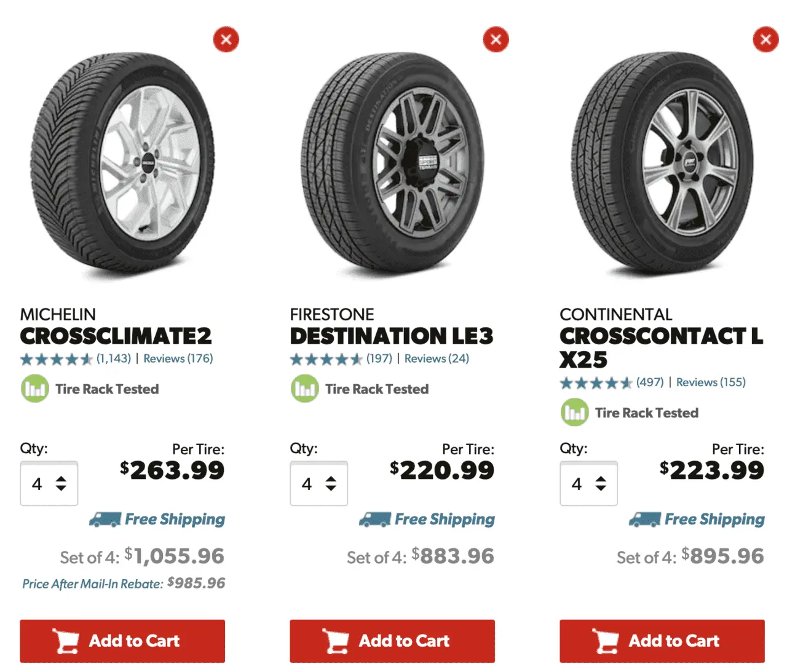787x672 pixels.
Task: Add Firestone Destination LE3 to cart
Action: [x=392, y=641]
